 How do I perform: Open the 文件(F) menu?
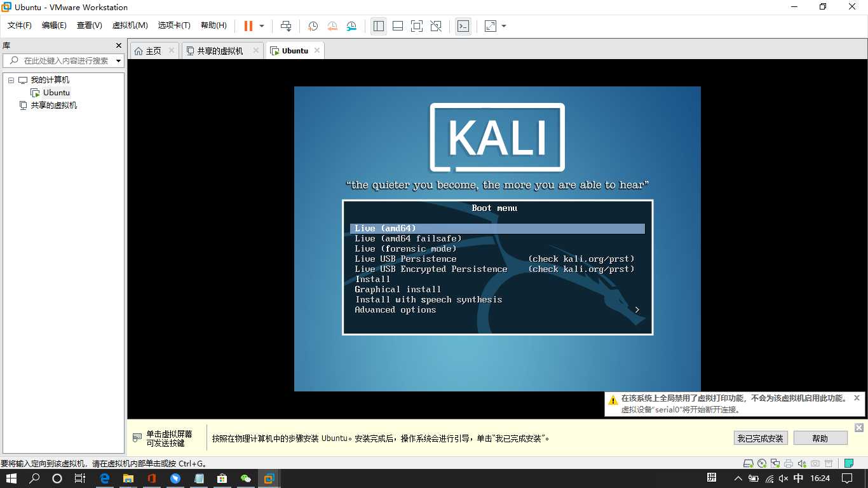point(20,25)
